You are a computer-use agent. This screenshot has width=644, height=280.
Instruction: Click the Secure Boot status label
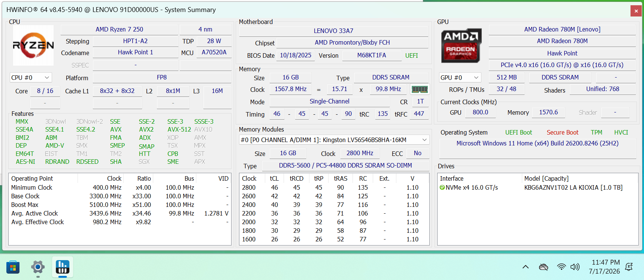coord(562,132)
